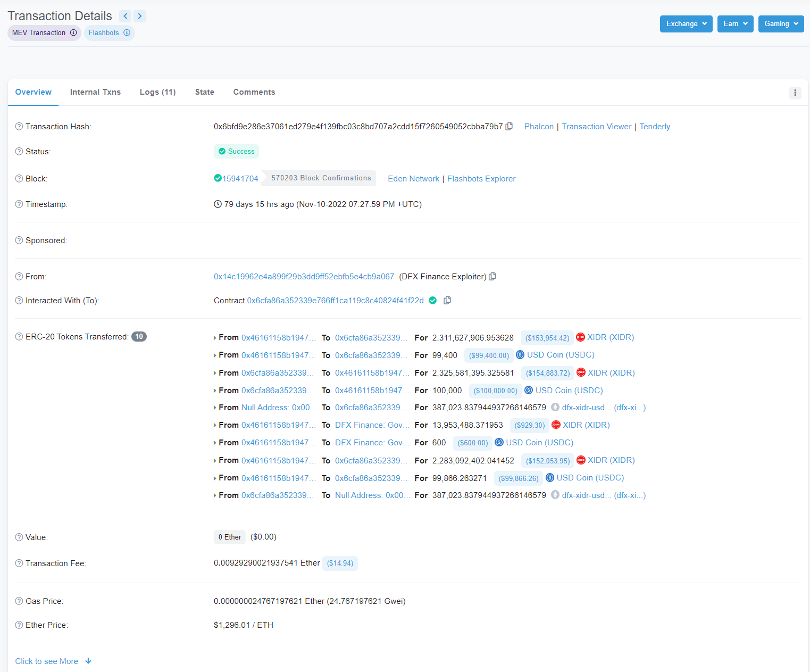Screen dimensions: 810x672
Task: Click the $153,954.42 value badge
Action: coord(547,338)
